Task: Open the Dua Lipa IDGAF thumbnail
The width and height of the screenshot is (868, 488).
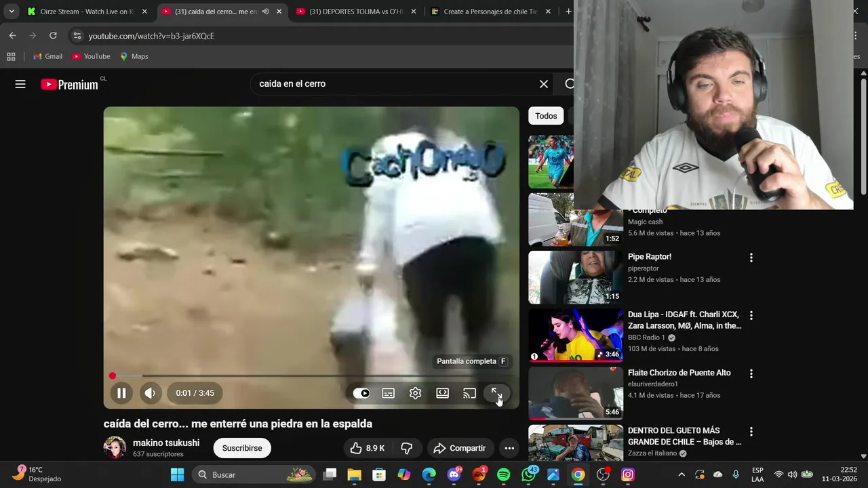Action: tap(576, 335)
